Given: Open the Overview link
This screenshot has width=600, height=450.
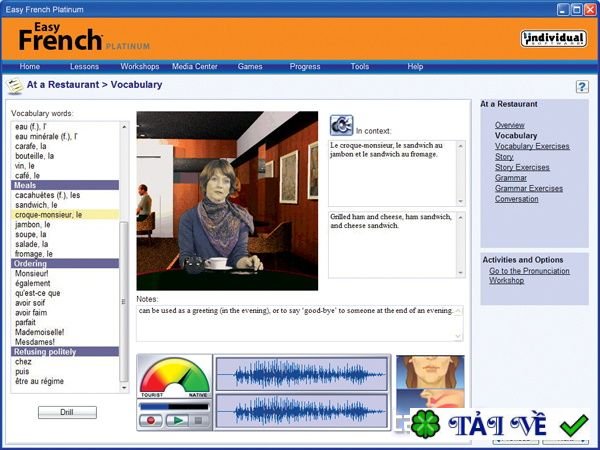Looking at the screenshot, I should coord(509,125).
